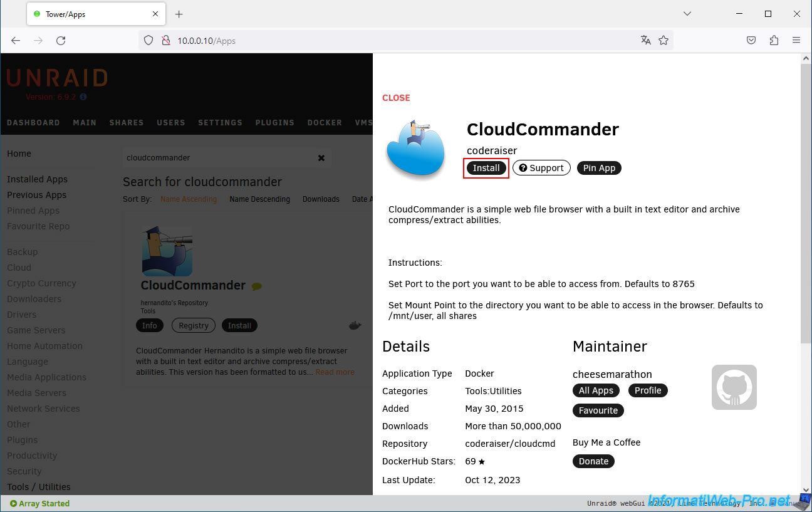Open the Firefox hamburger application menu
The width and height of the screenshot is (812, 512).
(796, 40)
